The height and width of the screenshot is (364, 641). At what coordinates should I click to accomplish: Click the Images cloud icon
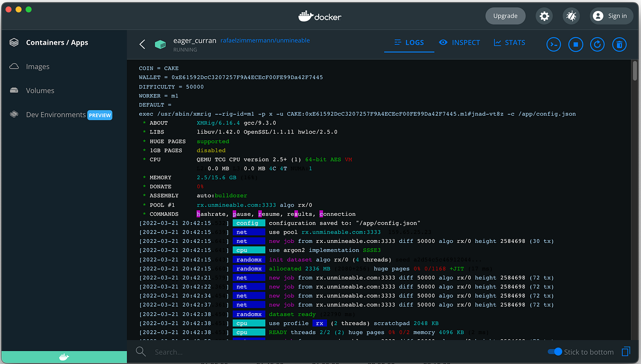14,66
